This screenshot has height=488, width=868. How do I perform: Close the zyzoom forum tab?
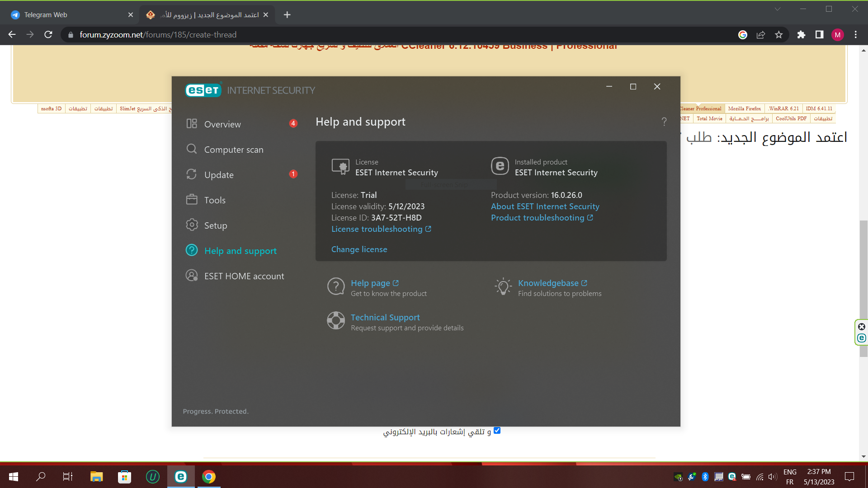[x=266, y=15]
